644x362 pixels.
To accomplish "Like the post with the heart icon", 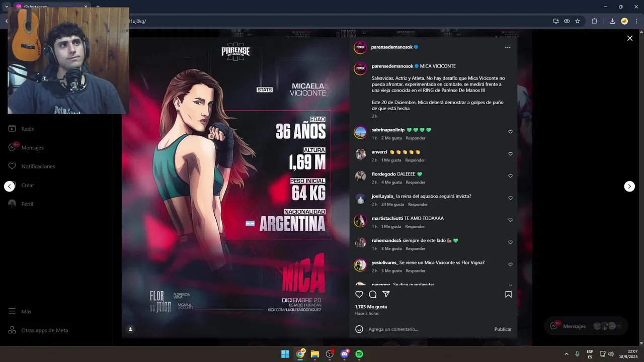I will [x=359, y=294].
